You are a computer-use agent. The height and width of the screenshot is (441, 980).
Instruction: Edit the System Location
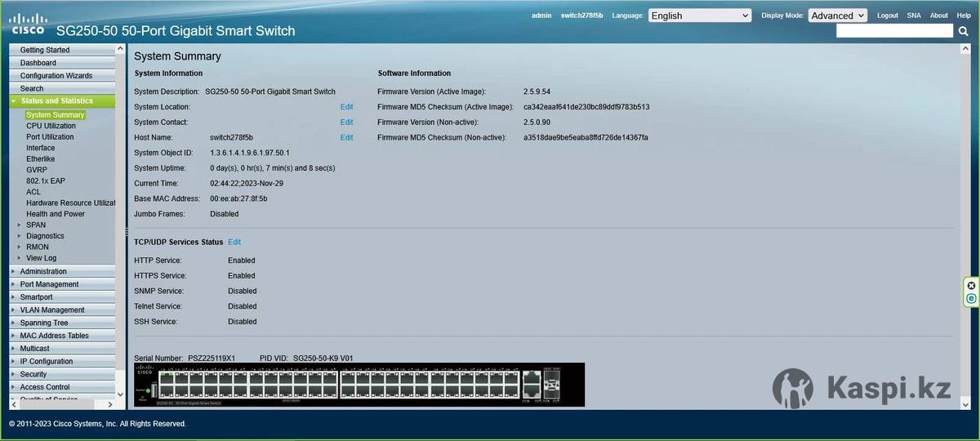[x=347, y=107]
